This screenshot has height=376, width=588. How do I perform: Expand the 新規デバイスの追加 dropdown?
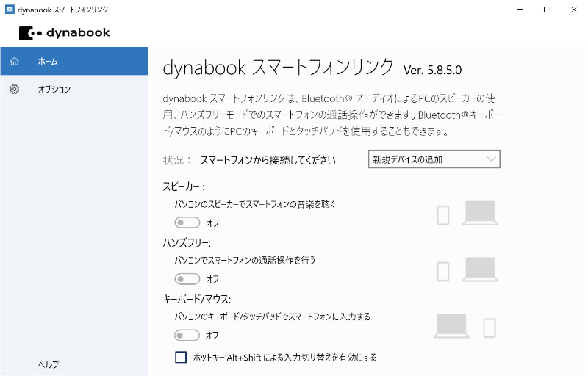click(434, 159)
